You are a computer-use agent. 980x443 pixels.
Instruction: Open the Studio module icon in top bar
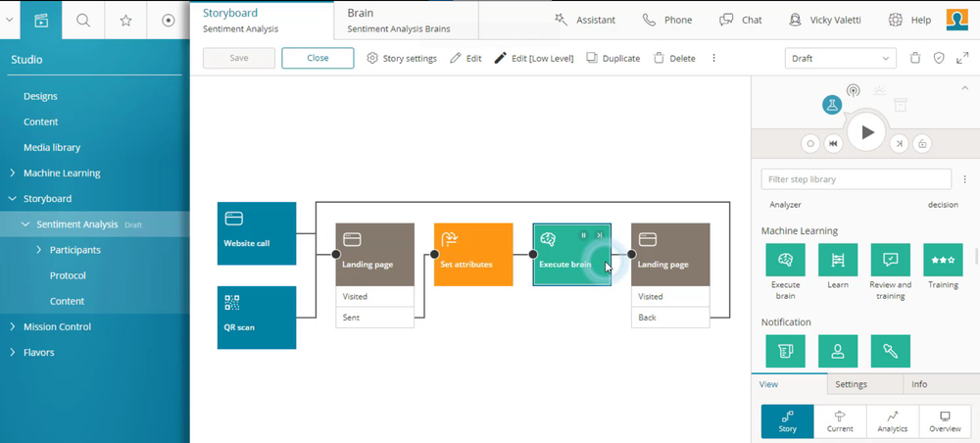point(40,20)
